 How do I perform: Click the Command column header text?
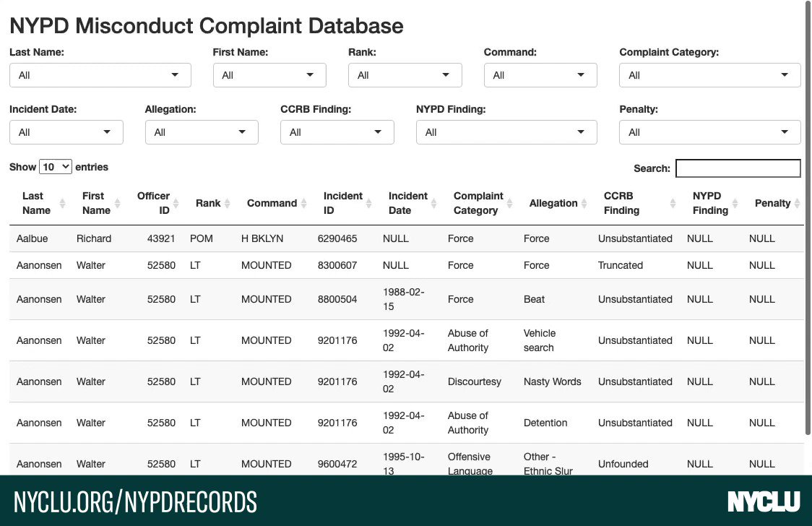coord(272,203)
